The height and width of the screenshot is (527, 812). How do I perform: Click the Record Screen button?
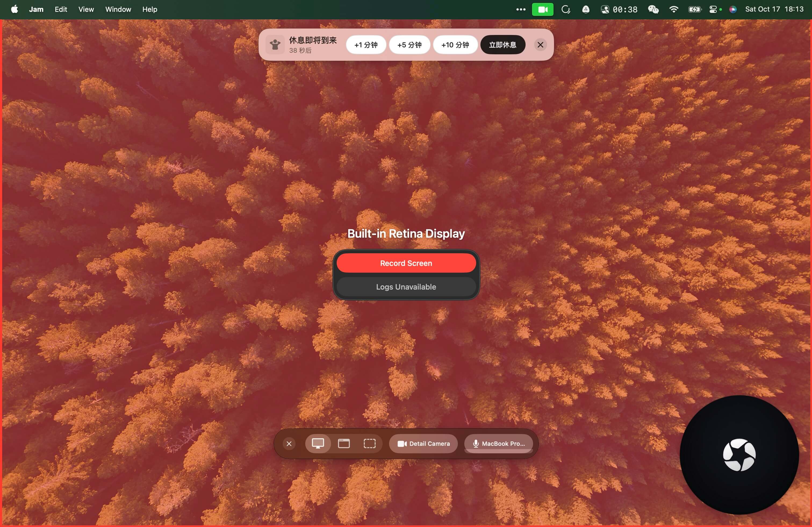point(406,263)
